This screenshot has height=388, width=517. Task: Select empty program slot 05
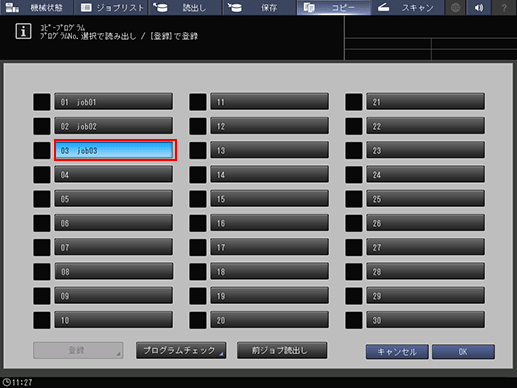tap(114, 199)
